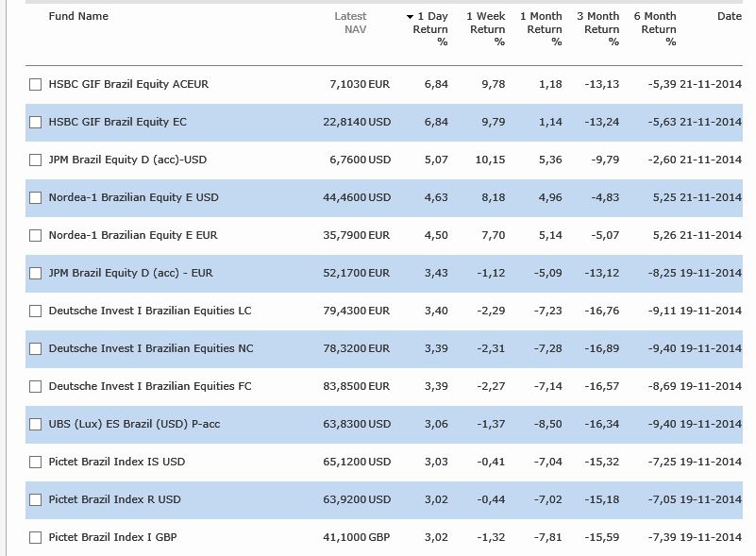Select the UBS (Lux) ES Brazil checkbox

point(35,425)
